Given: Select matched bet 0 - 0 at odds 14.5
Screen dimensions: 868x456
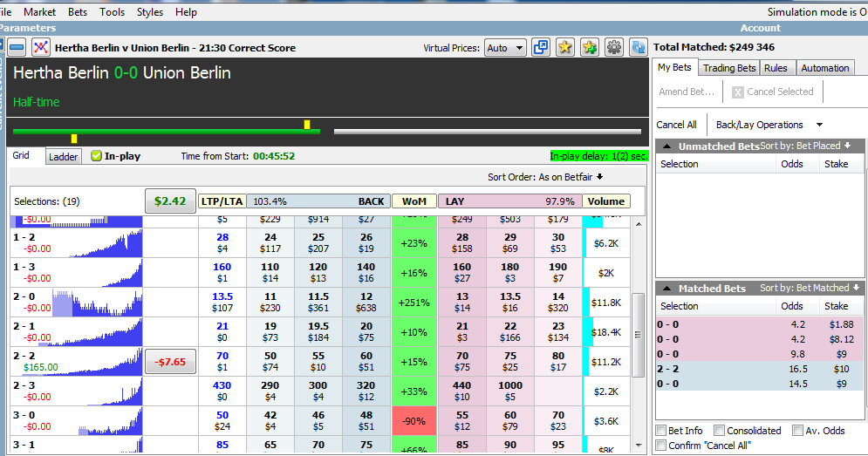Looking at the screenshot, I should pyautogui.click(x=760, y=384).
